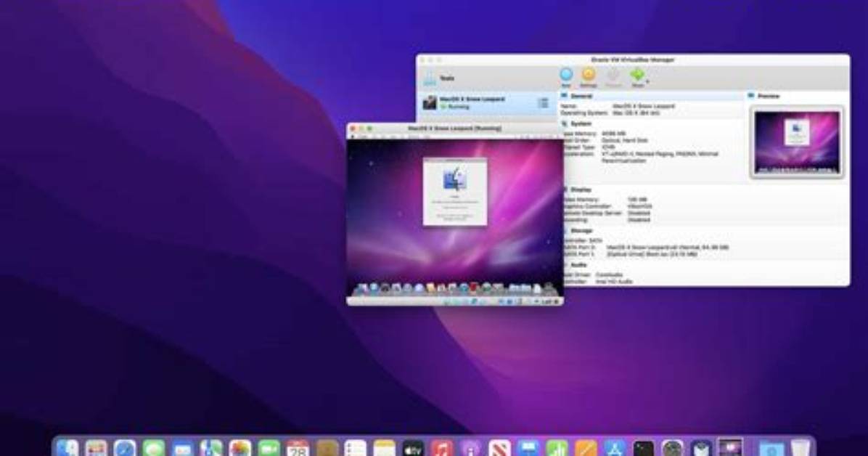This screenshot has height=456, width=868.
Task: Click the VM preview thumbnail
Action: 797,142
